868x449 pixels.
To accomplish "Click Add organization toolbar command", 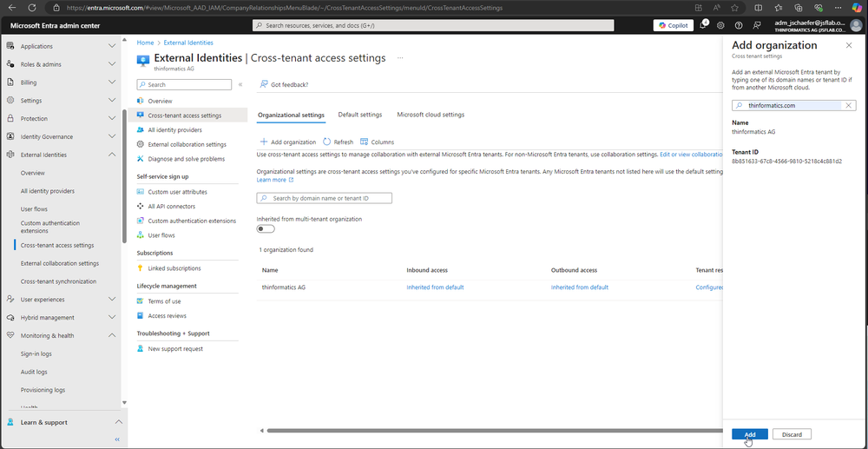I will [x=288, y=142].
